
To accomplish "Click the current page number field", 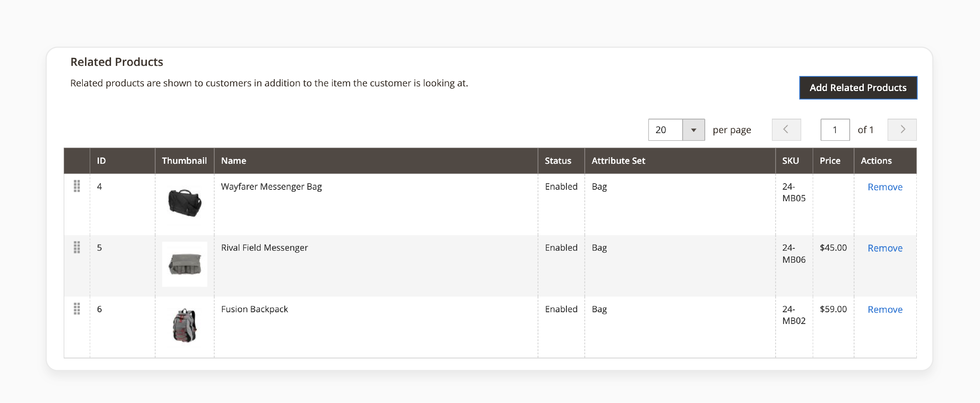I will [x=835, y=130].
